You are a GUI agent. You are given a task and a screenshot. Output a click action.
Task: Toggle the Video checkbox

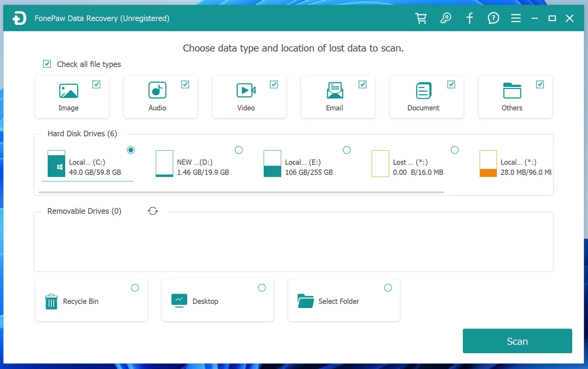tap(274, 84)
